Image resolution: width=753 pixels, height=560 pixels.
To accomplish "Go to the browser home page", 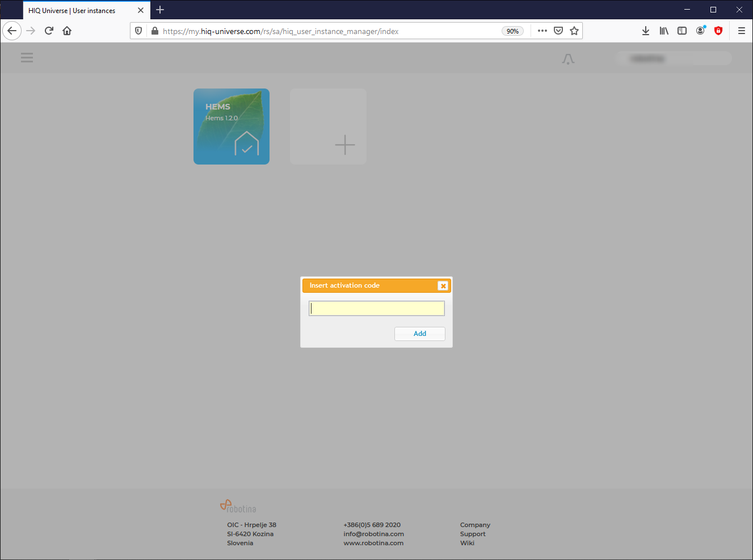I will pyautogui.click(x=67, y=31).
